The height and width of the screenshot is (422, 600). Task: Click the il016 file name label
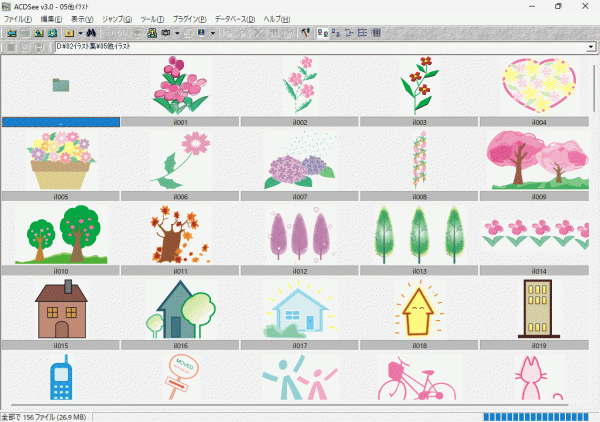click(180, 345)
